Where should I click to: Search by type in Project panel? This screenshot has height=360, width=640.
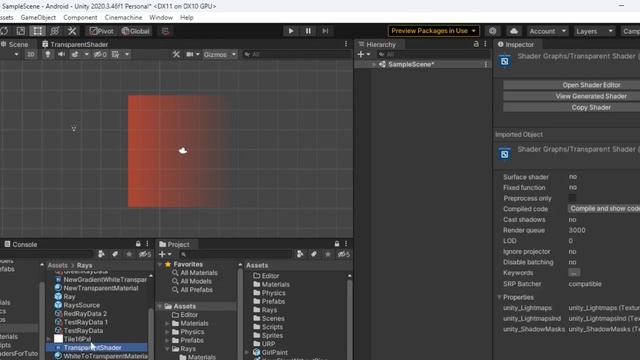300,254
